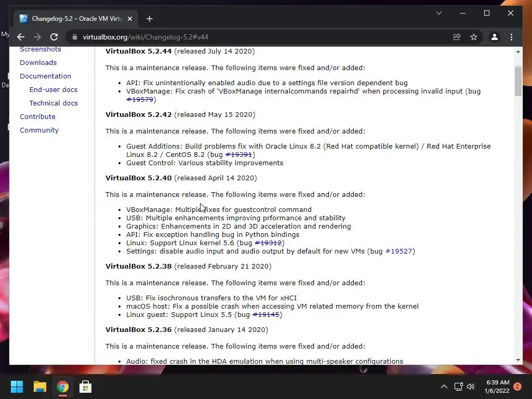Viewport: 532px width, 399px height.
Task: Open site security lock info
Action: point(75,37)
